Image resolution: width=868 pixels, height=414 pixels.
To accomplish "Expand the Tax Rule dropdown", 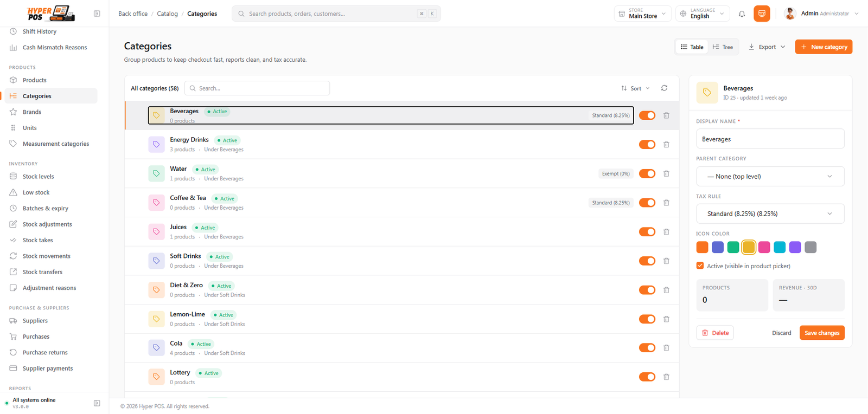I will [770, 214].
